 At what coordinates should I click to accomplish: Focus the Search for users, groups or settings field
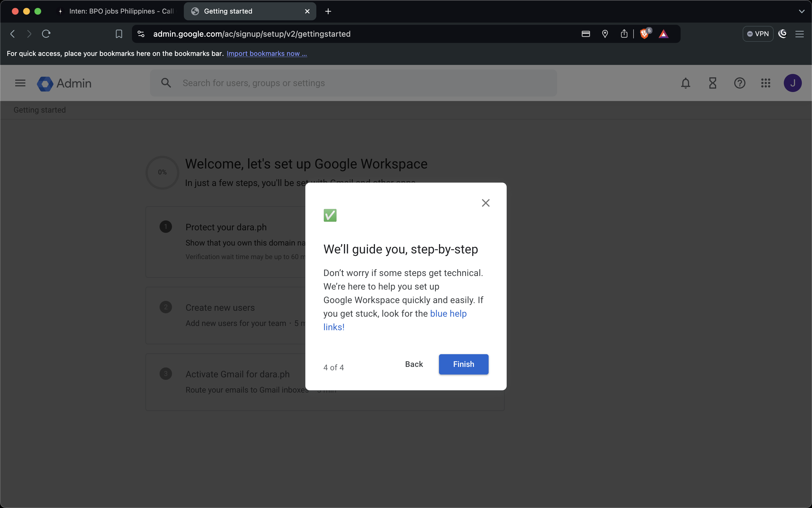(x=353, y=83)
